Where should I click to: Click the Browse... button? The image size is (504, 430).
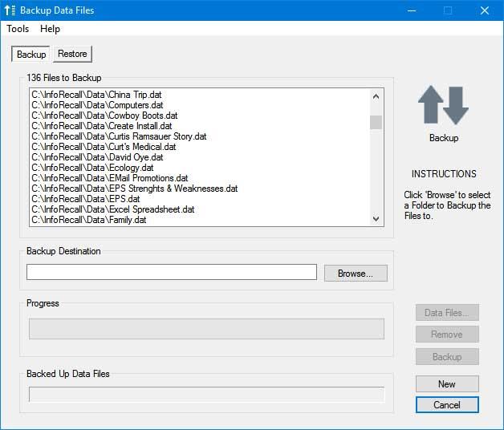tap(356, 274)
